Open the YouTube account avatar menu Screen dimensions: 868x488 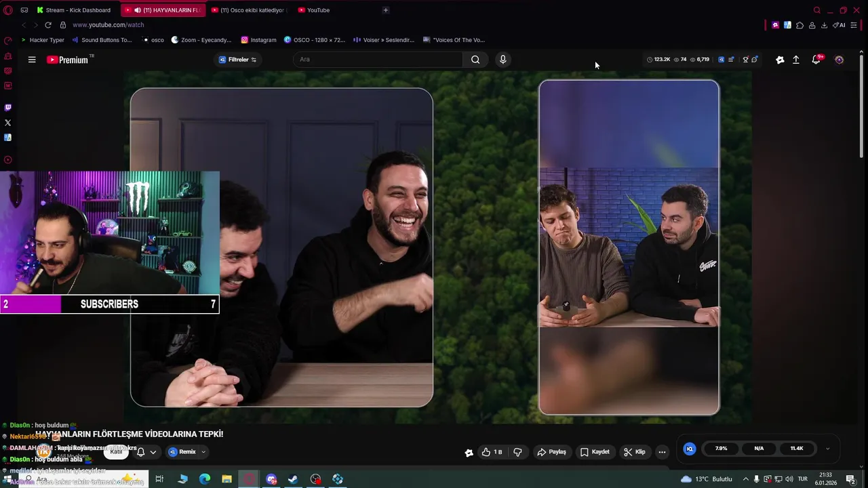[839, 60]
